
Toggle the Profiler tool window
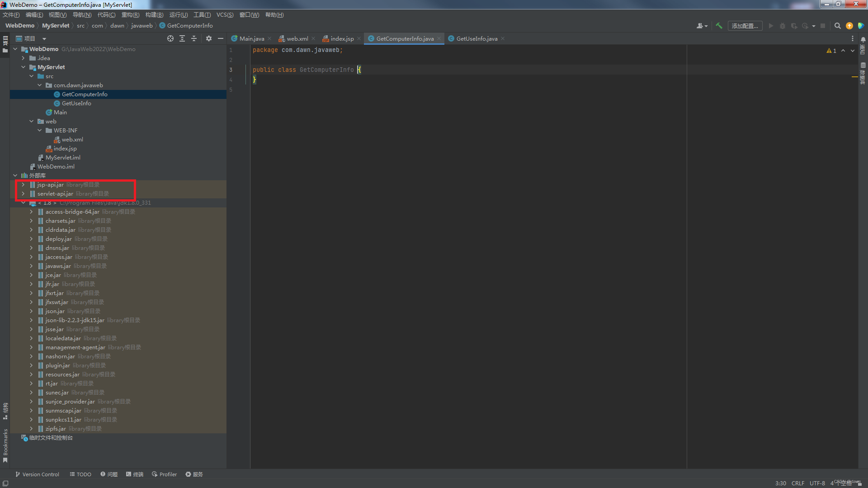click(165, 474)
